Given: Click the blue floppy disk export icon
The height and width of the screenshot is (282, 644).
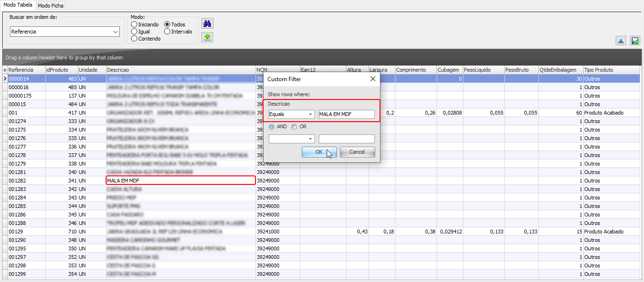Looking at the screenshot, I should [x=635, y=41].
